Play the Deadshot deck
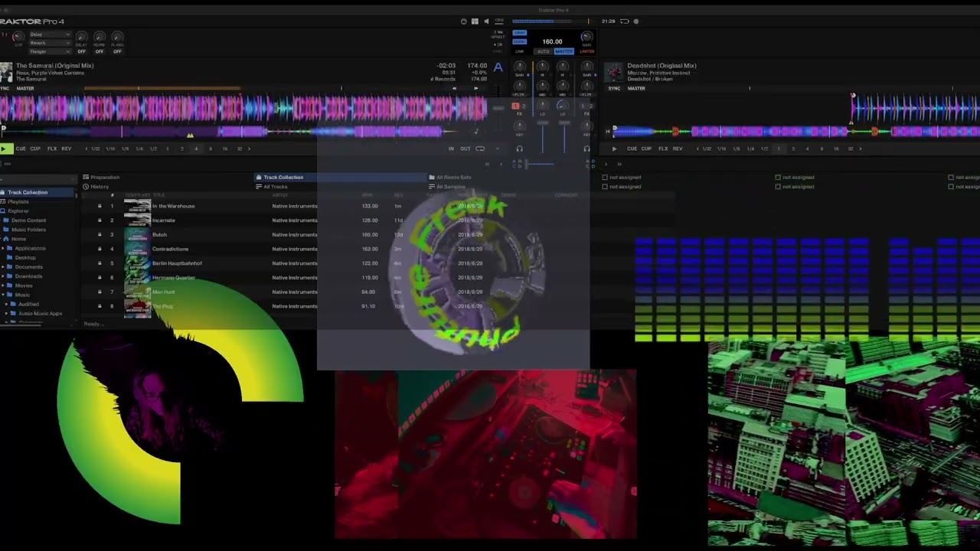Image resolution: width=980 pixels, height=551 pixels. [x=614, y=148]
